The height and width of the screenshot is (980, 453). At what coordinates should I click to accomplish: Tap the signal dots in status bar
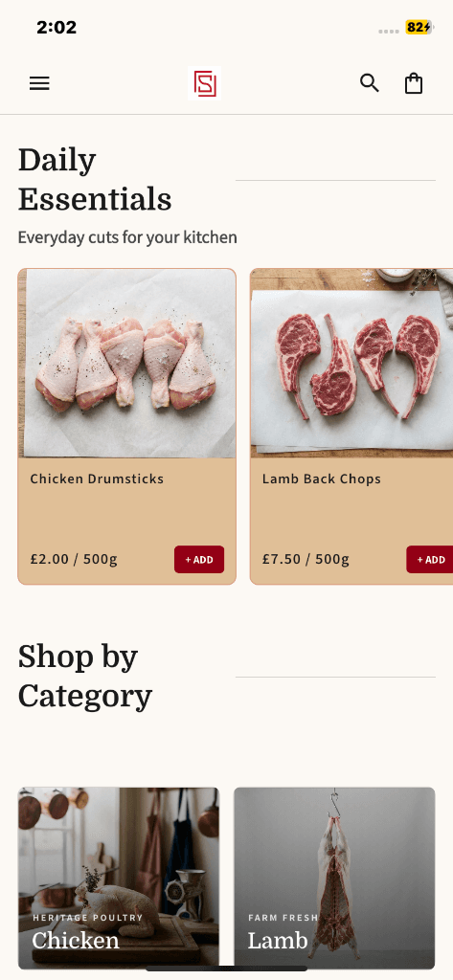(389, 32)
